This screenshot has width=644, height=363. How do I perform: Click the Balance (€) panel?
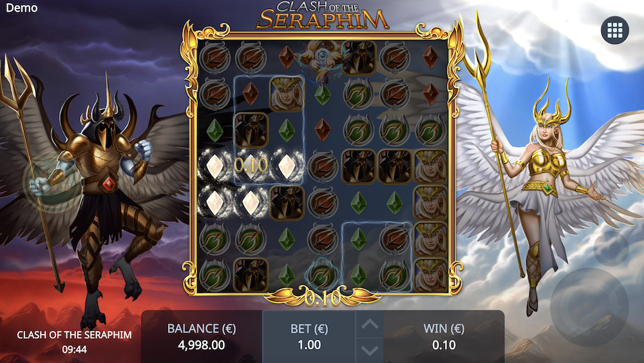point(202,337)
